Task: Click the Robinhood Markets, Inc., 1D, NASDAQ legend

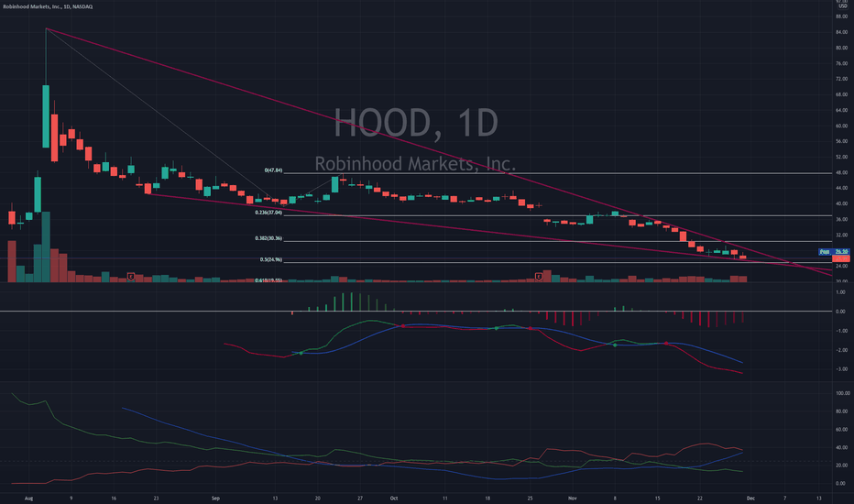Action: pyautogui.click(x=48, y=6)
